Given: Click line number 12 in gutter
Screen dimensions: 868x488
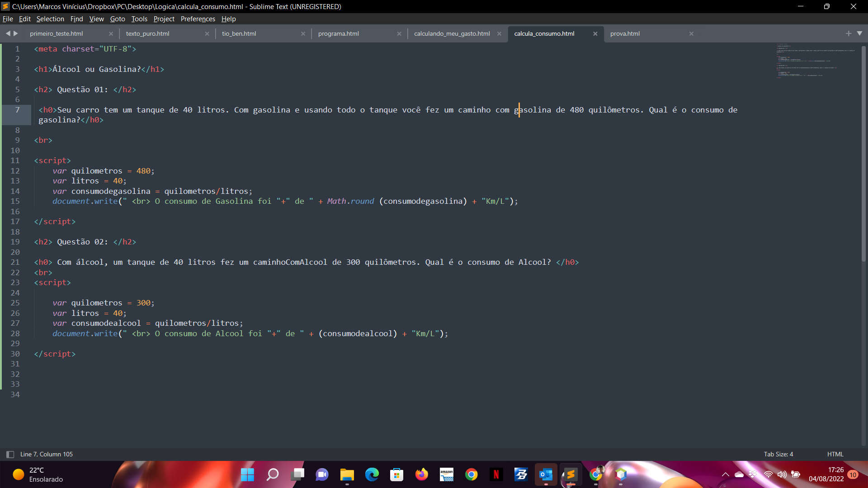Looking at the screenshot, I should point(15,171).
